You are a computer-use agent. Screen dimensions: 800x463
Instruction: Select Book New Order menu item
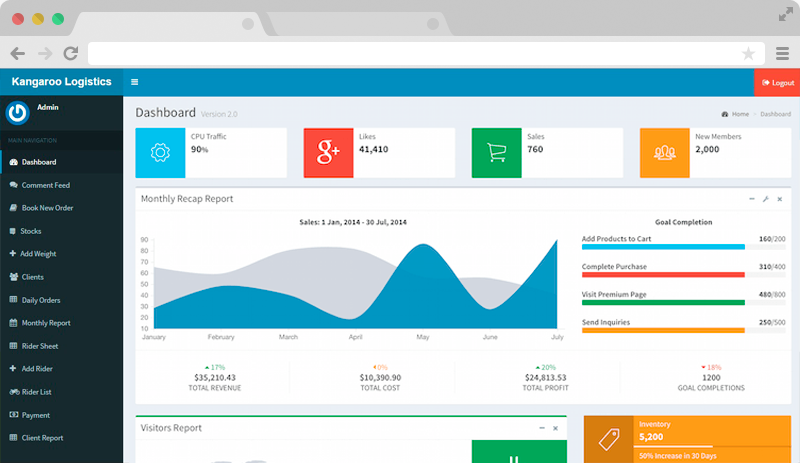point(47,208)
